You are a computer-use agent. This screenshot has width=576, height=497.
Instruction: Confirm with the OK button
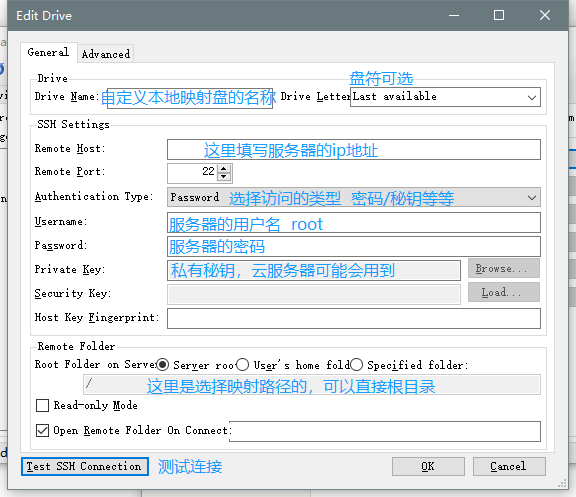[428, 467]
